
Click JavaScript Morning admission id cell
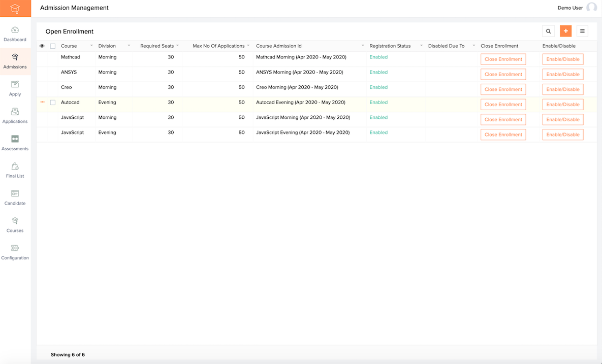point(303,117)
